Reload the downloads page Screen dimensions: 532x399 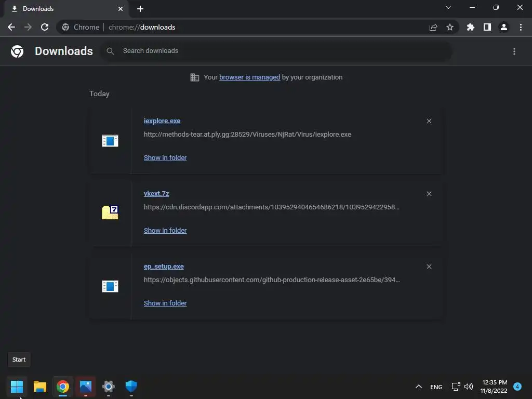pyautogui.click(x=45, y=27)
